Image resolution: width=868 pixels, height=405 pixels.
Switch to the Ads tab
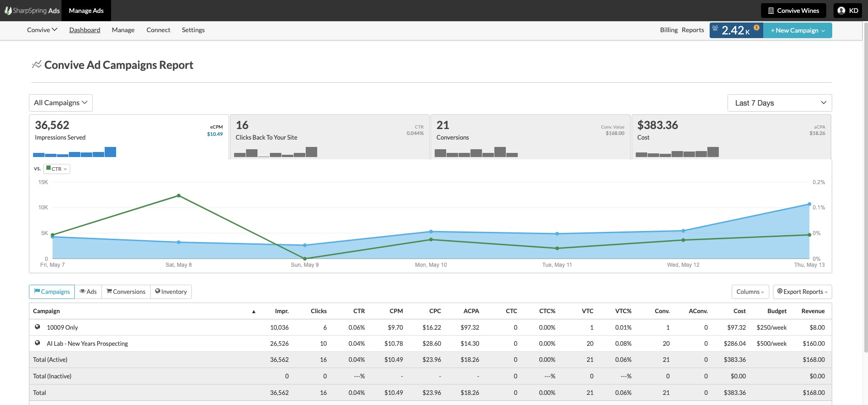(x=88, y=292)
